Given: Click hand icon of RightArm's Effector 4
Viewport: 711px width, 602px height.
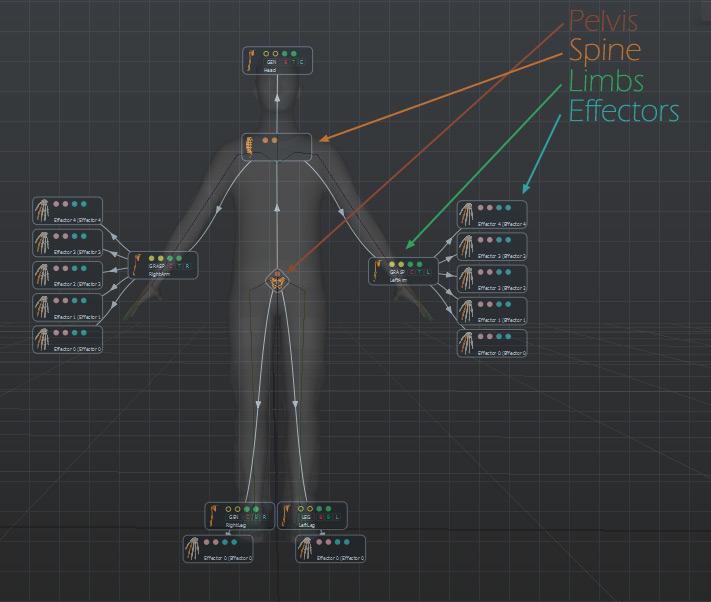Looking at the screenshot, I should [x=42, y=211].
